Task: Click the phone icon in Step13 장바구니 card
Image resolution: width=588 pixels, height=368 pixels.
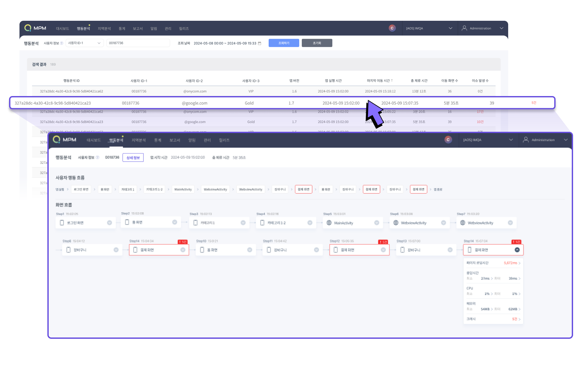Action: (402, 250)
